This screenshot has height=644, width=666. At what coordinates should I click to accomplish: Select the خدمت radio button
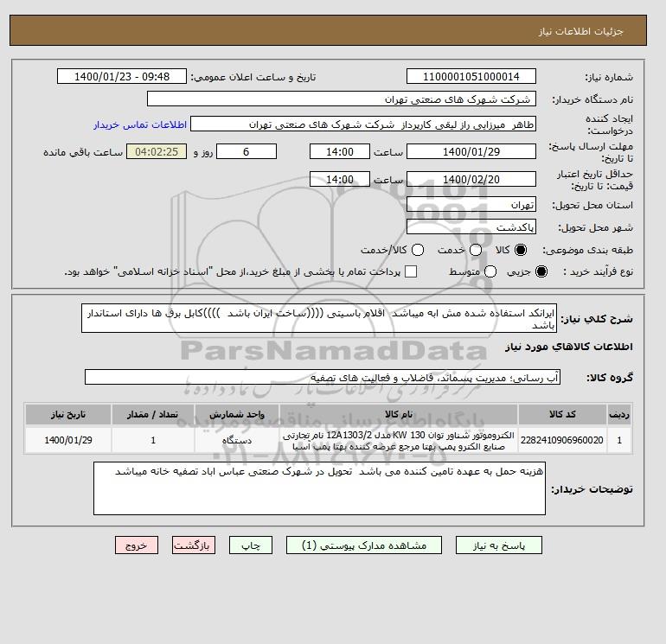[476, 250]
